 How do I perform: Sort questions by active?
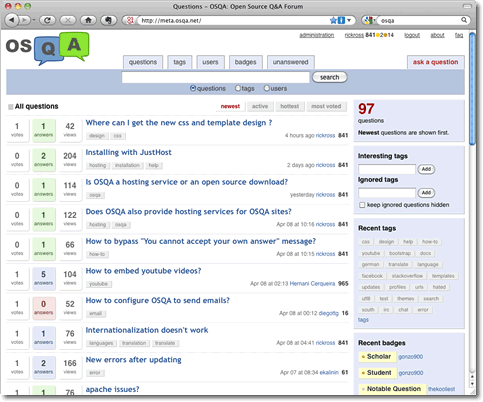point(260,106)
